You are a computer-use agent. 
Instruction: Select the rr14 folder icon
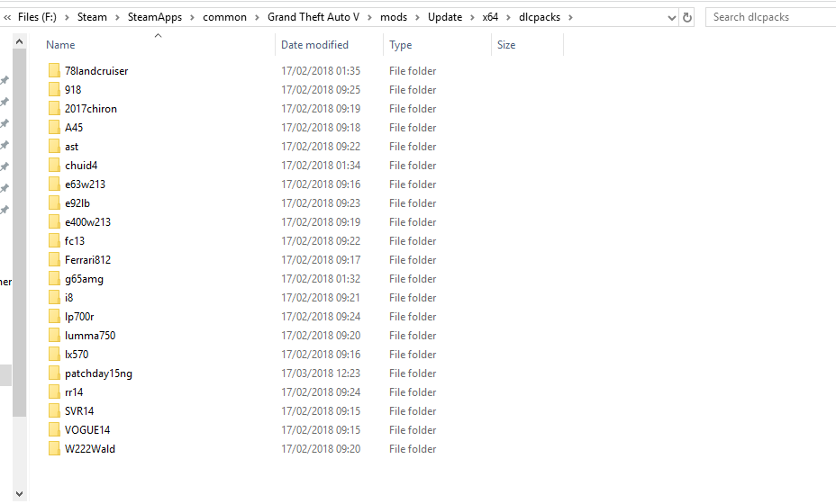tap(54, 392)
